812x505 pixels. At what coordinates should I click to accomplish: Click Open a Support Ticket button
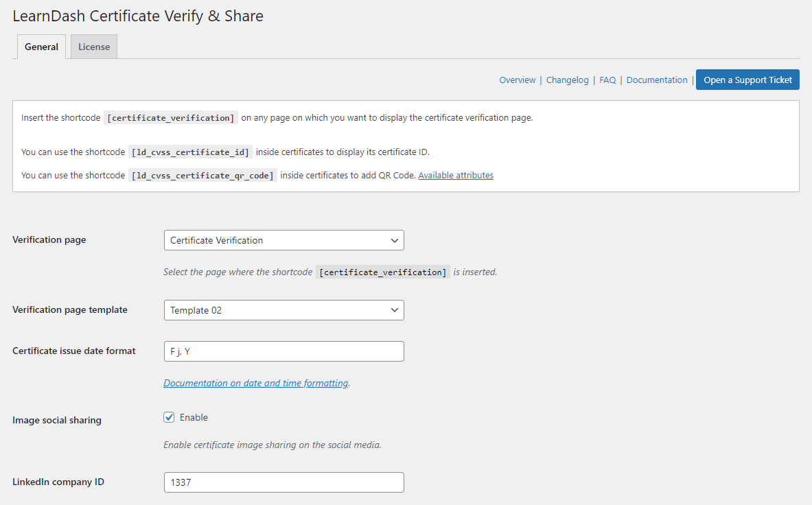tap(747, 80)
